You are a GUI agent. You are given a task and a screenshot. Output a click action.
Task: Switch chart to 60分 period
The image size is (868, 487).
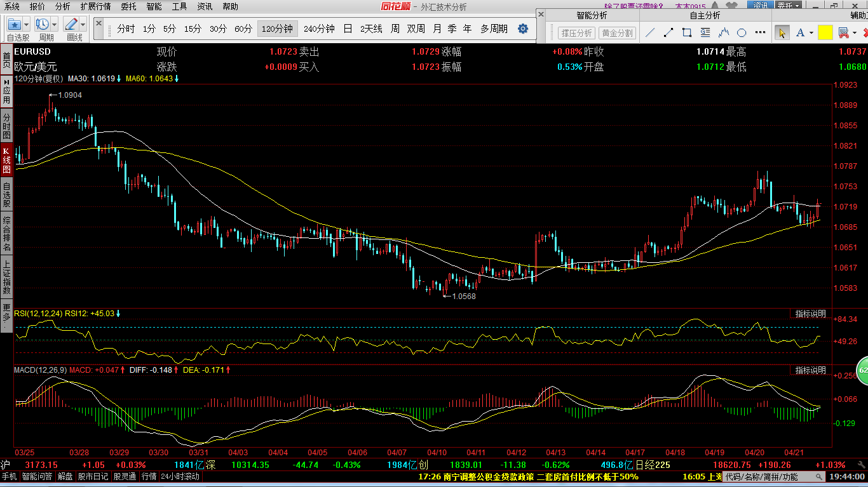pos(243,29)
